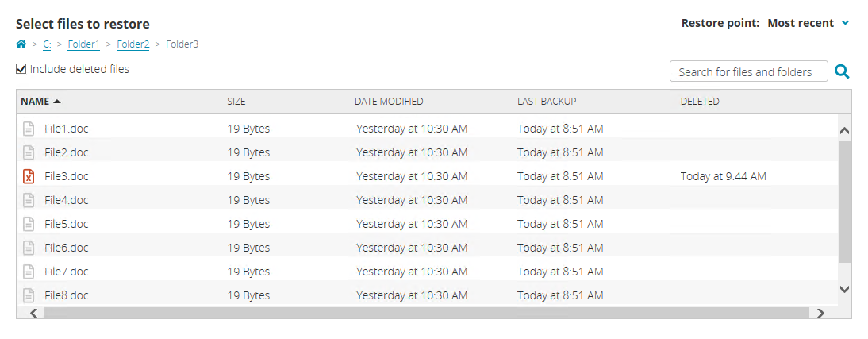Viewport: 868px width, 339px height.
Task: Go to Folder2 breadcrumb link
Action: 133,44
